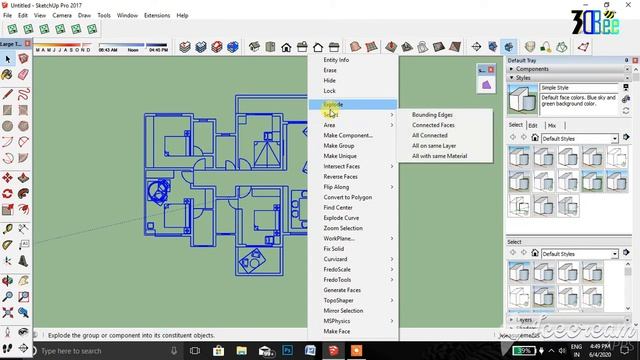Choose Hide from context menu
The height and width of the screenshot is (360, 640).
coord(329,80)
